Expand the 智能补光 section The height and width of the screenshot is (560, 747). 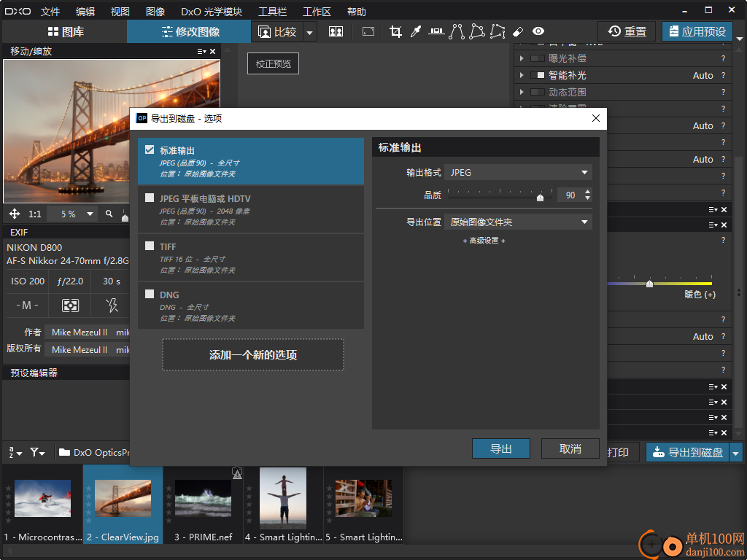tap(522, 75)
